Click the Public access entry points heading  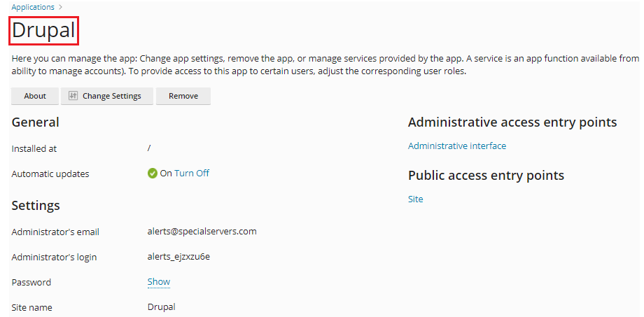point(486,176)
